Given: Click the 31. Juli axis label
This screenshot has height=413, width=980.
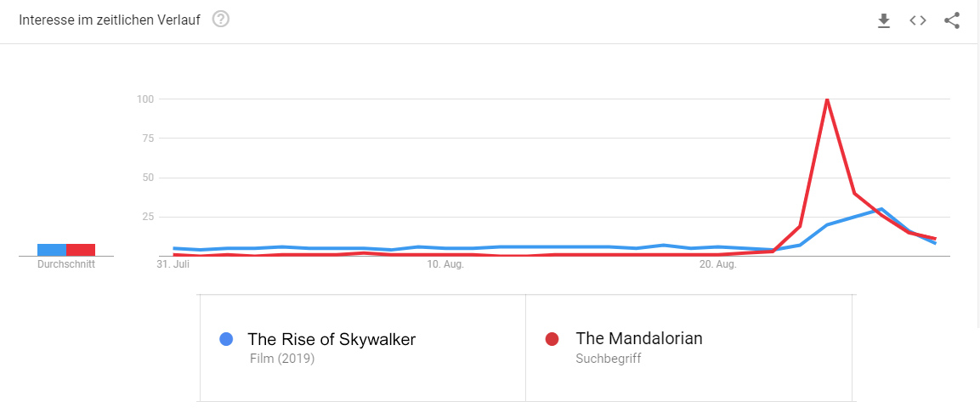Looking at the screenshot, I should 173,265.
